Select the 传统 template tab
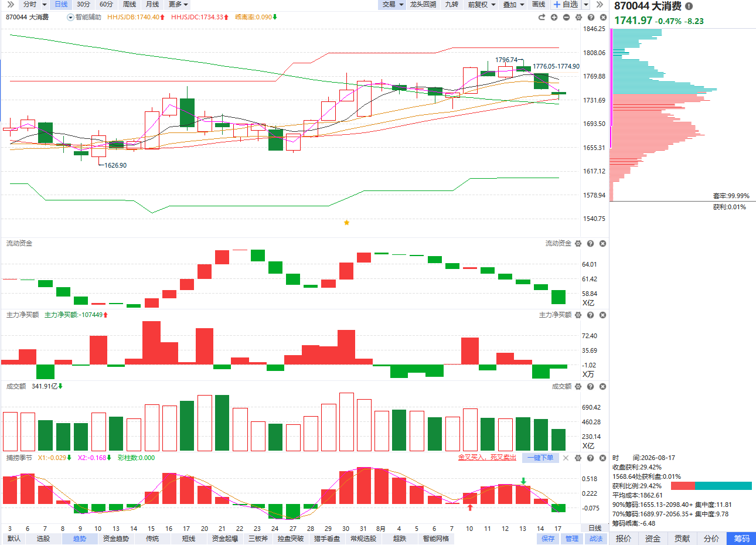Screen dimensions: 756x545 click(x=152, y=539)
